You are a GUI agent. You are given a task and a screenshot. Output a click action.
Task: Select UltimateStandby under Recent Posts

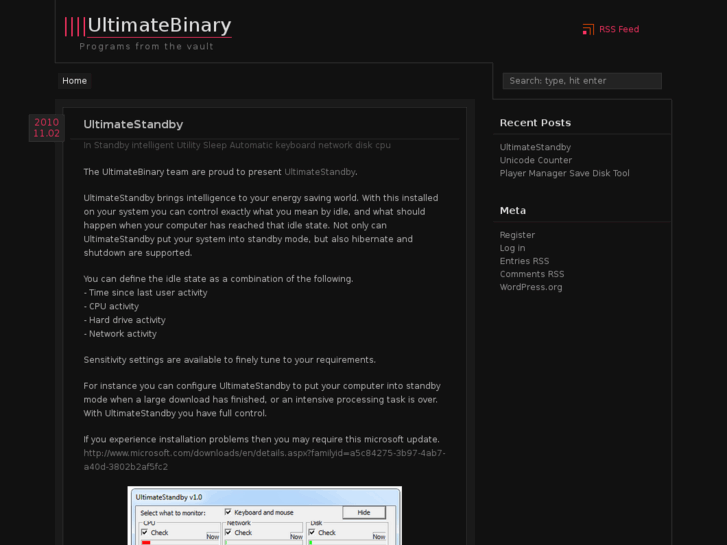(535, 148)
